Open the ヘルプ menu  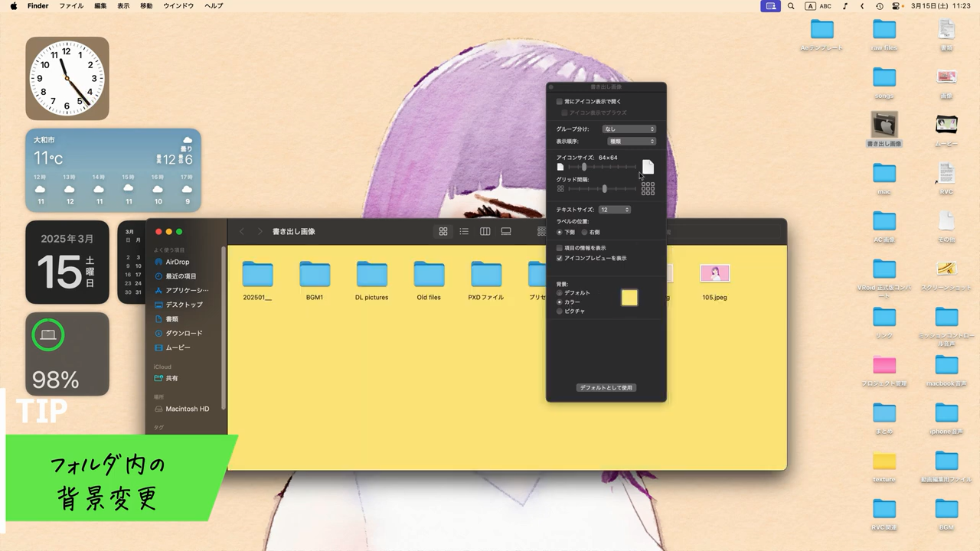point(214,5)
